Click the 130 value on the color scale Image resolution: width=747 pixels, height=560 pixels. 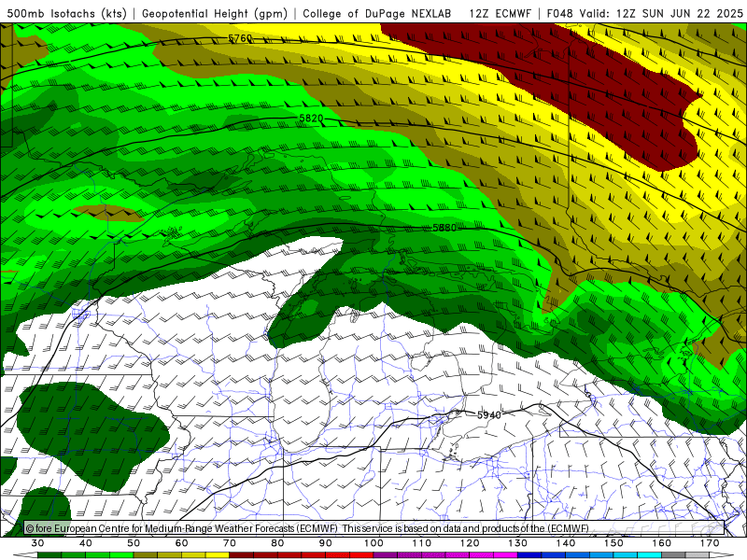tap(517, 543)
